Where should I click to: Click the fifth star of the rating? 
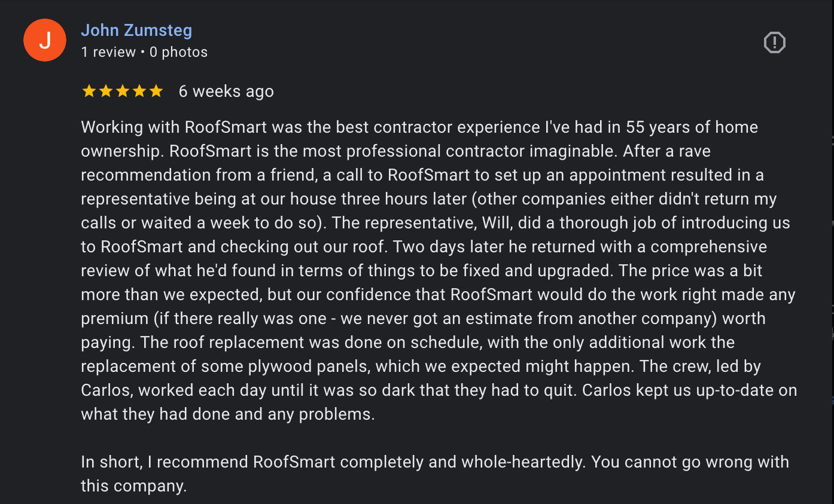click(x=156, y=91)
